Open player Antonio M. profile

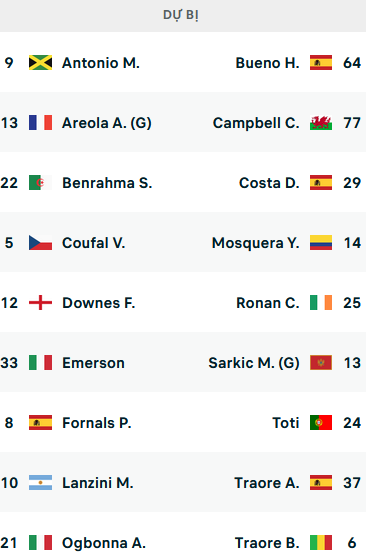coord(101,63)
